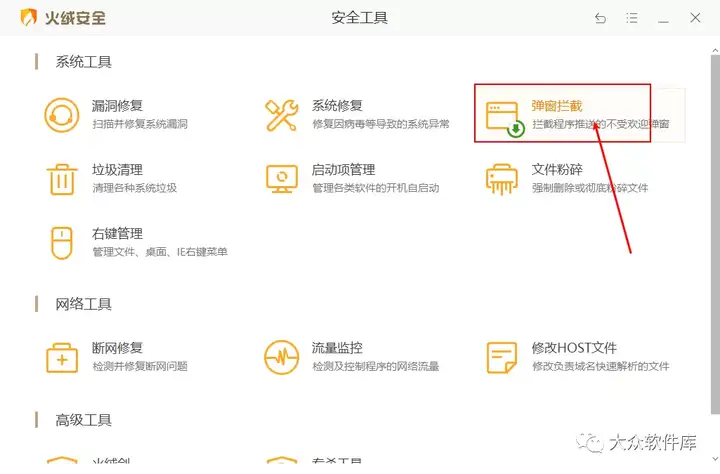Click the 火绒安全 shield logo
The image size is (720, 474).
coord(28,17)
